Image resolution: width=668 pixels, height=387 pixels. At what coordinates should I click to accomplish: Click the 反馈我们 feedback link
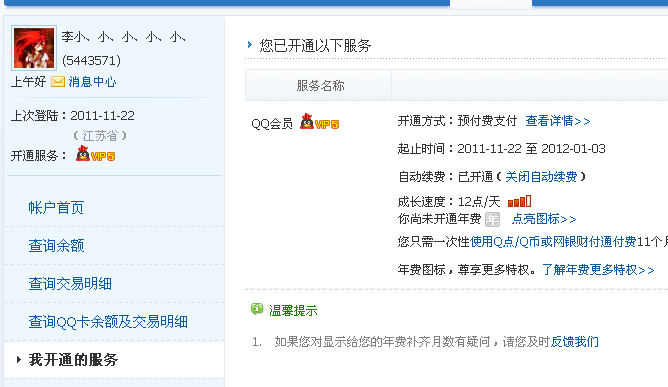[575, 342]
